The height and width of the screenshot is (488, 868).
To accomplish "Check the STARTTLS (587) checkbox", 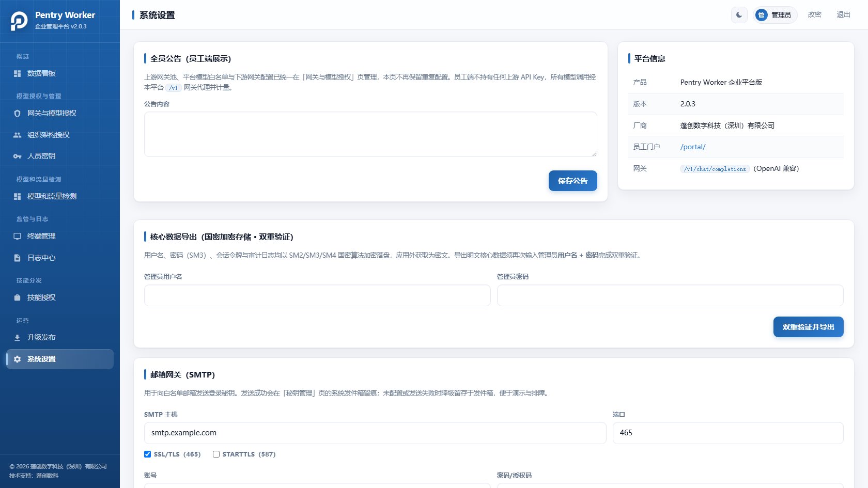I will 216,454.
